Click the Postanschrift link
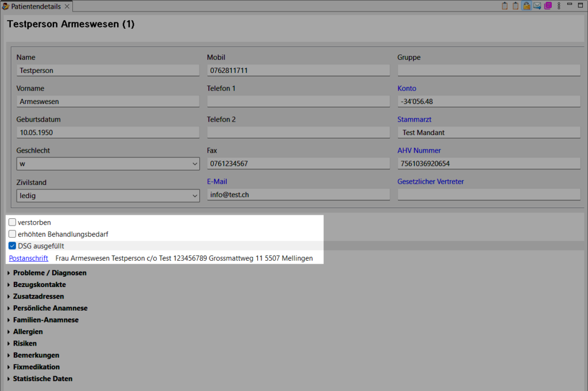Image resolution: width=588 pixels, height=391 pixels. click(29, 258)
